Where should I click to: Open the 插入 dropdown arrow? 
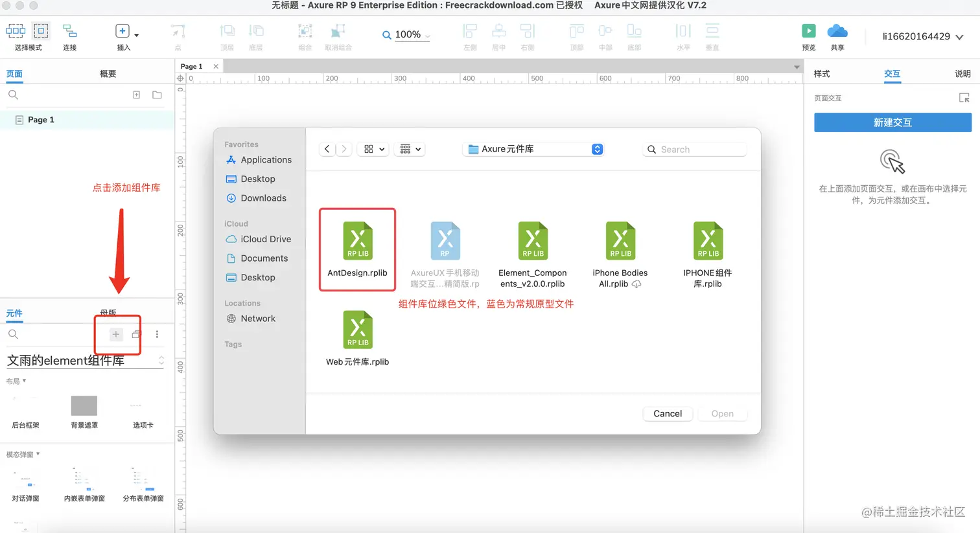click(136, 35)
